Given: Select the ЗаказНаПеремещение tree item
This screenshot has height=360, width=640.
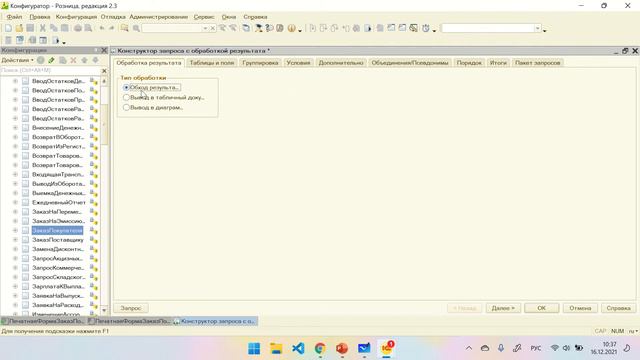Looking at the screenshot, I should 57,212.
